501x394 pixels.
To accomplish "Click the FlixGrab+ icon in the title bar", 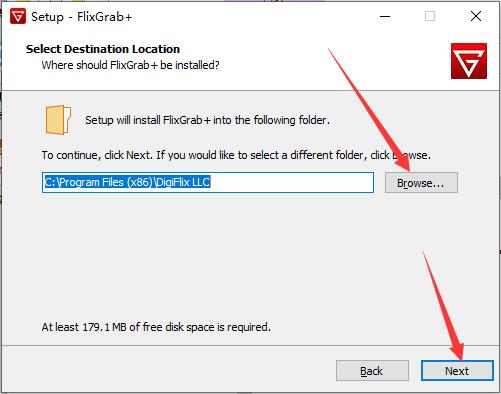I will tap(18, 16).
